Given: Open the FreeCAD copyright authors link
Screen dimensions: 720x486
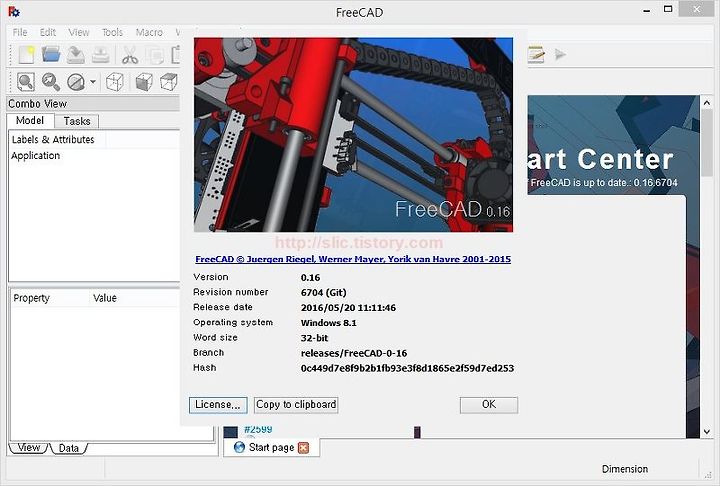Looking at the screenshot, I should 353,259.
